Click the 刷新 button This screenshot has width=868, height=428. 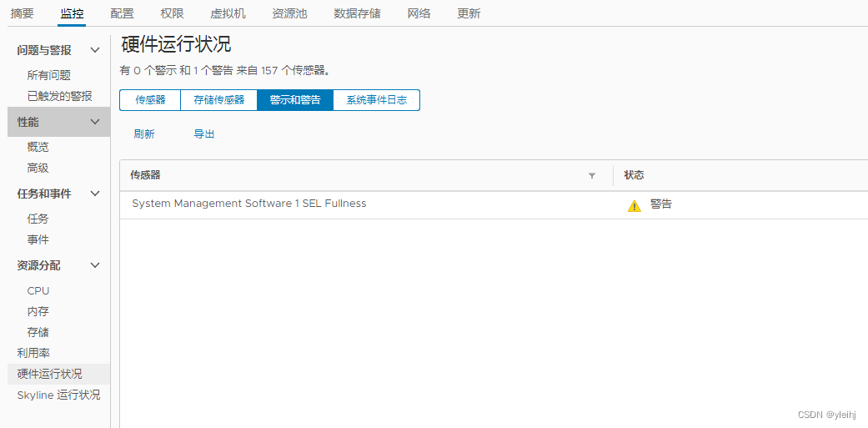coord(144,134)
